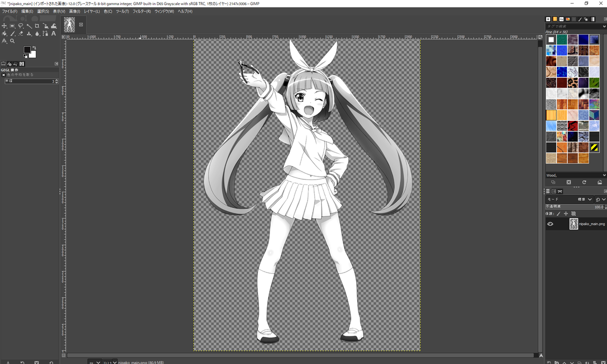Screen dimensions: 607x364
Task: Toggle the color averaging option checkbox
Action: [4, 75]
